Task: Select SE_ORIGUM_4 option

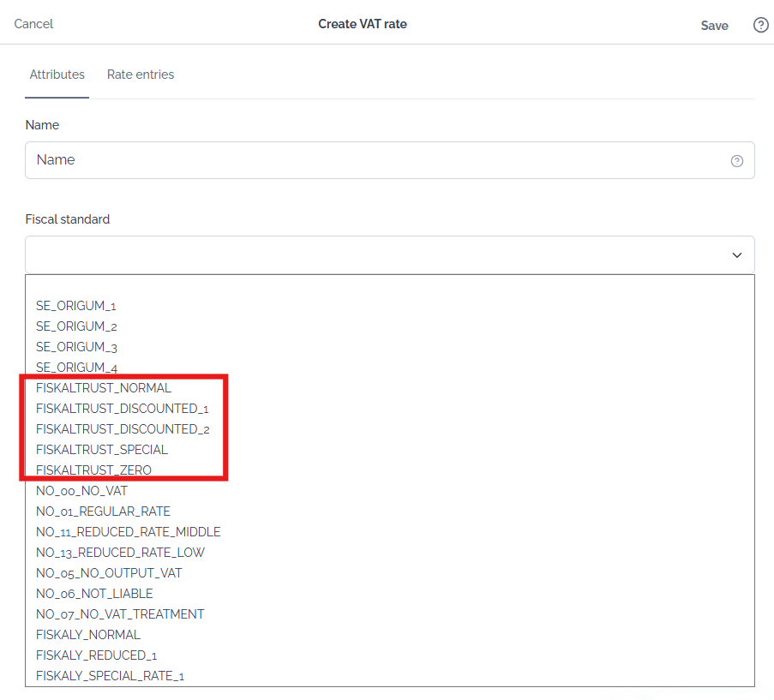Action: (389, 368)
